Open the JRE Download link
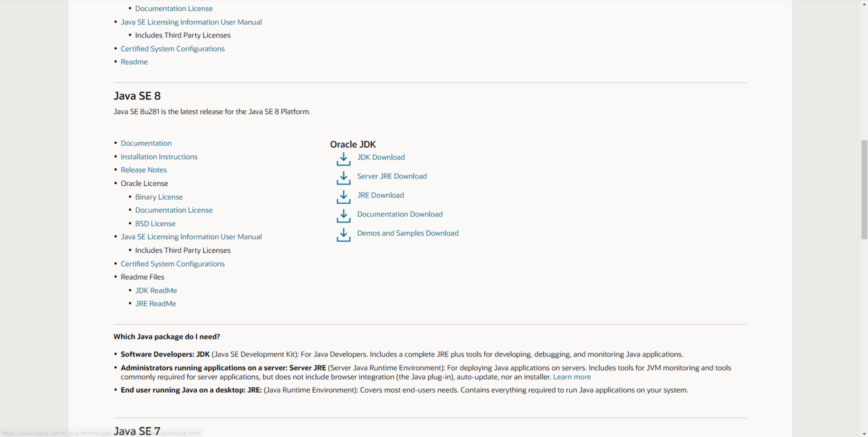868x437 pixels. tap(380, 195)
